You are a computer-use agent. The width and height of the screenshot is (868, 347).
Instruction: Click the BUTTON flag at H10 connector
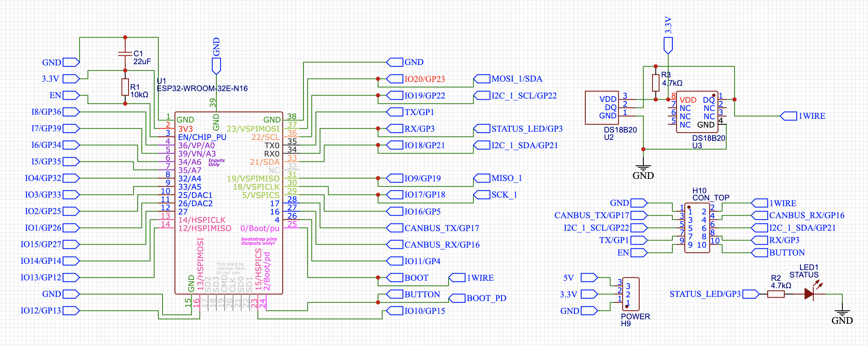tap(778, 253)
